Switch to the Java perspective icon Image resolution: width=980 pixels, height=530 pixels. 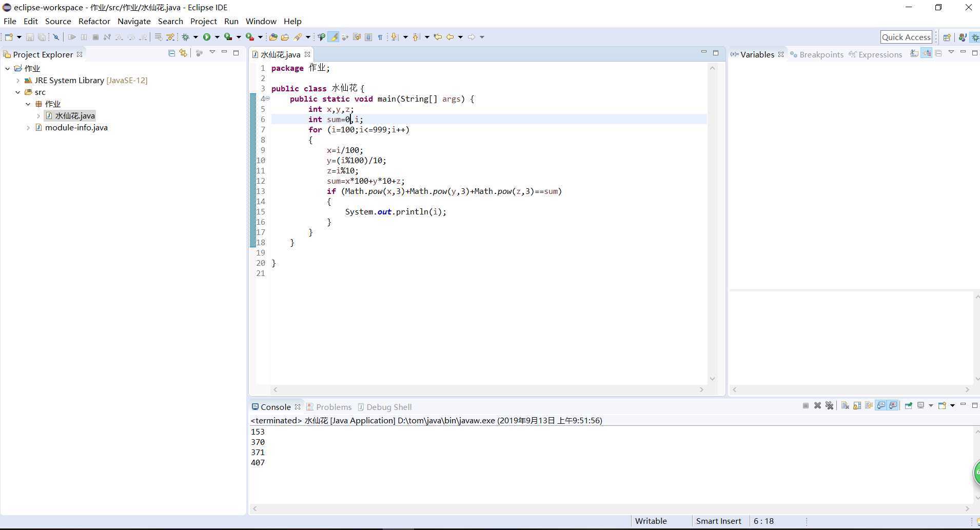coord(963,37)
